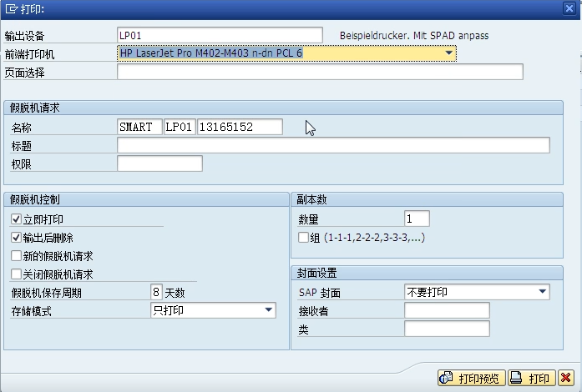This screenshot has width=582, height=392.
Task: Click the page selection input field (页面选择)
Action: 320,72
